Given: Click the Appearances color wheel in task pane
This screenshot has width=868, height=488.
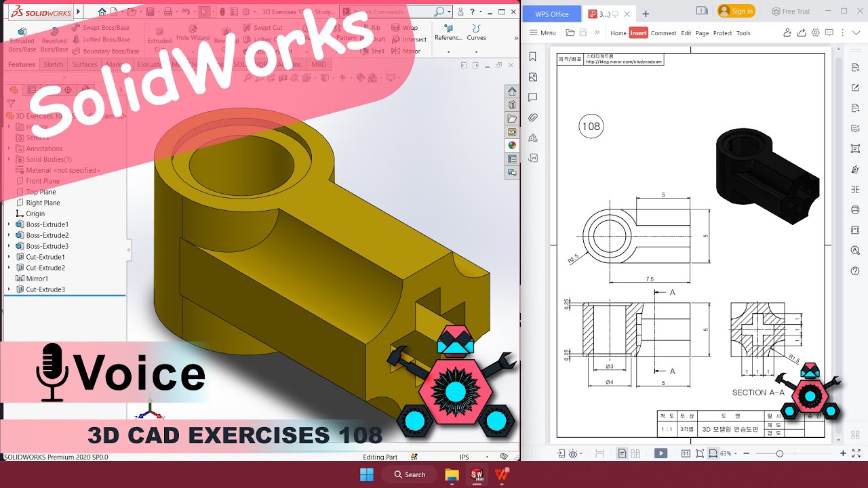Looking at the screenshot, I should pyautogui.click(x=512, y=145).
